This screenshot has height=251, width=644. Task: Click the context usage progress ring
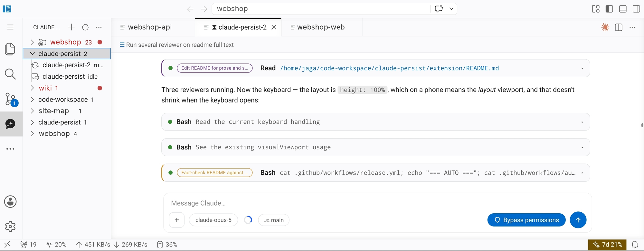(248, 220)
